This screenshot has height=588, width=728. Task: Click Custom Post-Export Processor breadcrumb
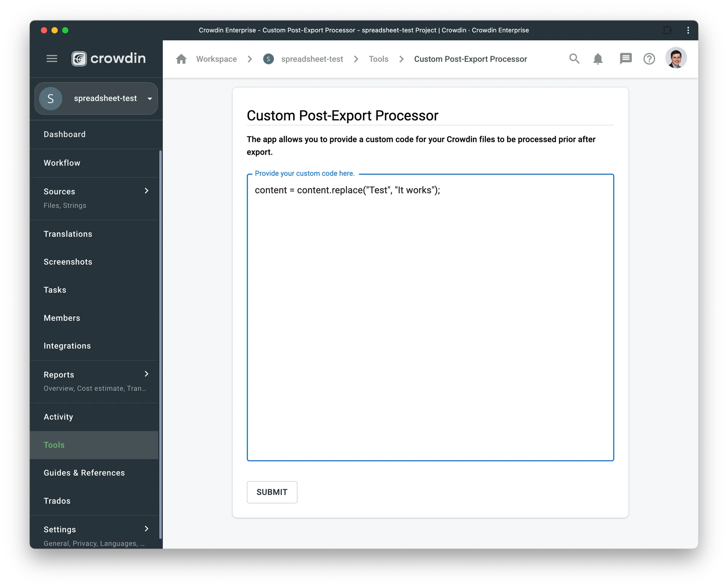pos(471,59)
